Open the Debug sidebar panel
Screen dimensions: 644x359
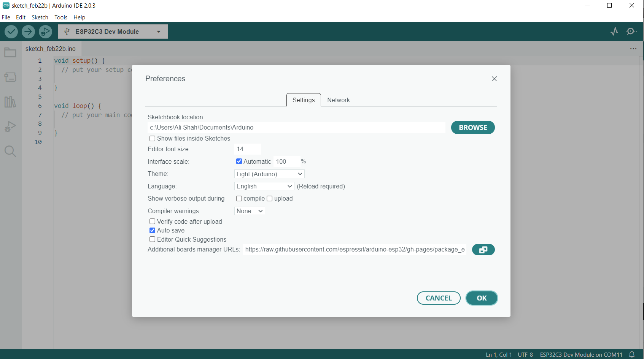tap(10, 127)
